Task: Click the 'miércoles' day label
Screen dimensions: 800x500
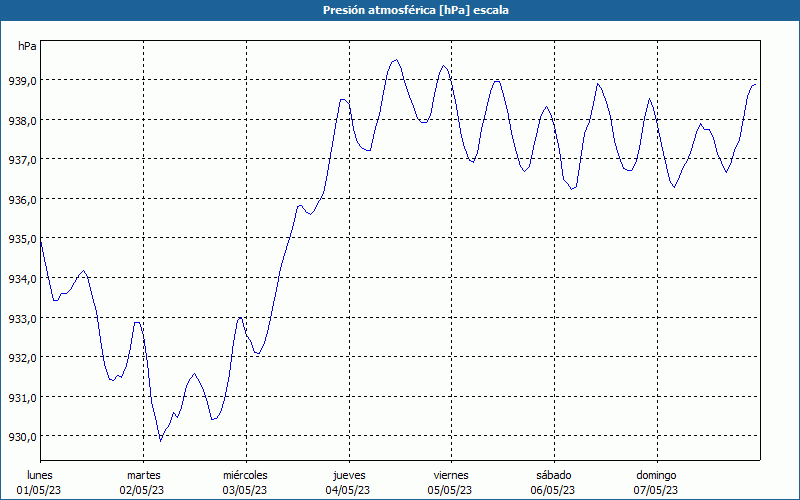Action: (245, 475)
